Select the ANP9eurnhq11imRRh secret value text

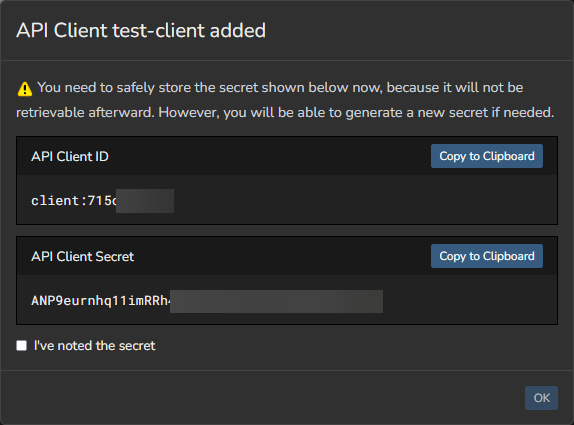101,301
